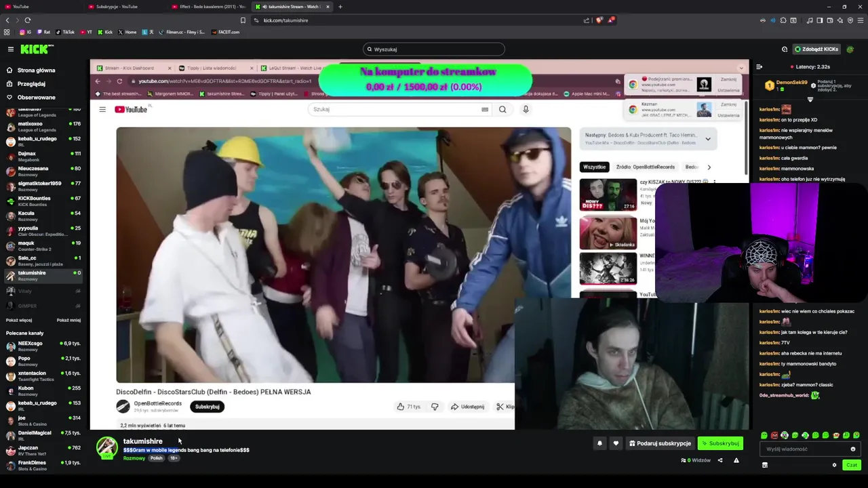Viewport: 868px width, 488px height.
Task: Open the KICKs clock icon beside Zdobądź KICKs
Action: click(785, 49)
